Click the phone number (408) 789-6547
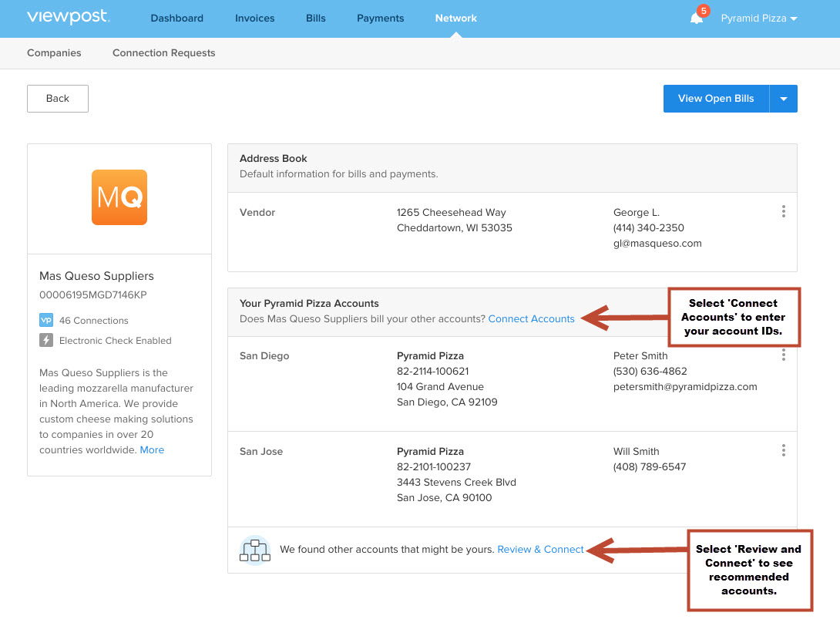This screenshot has width=840, height=626. (650, 467)
